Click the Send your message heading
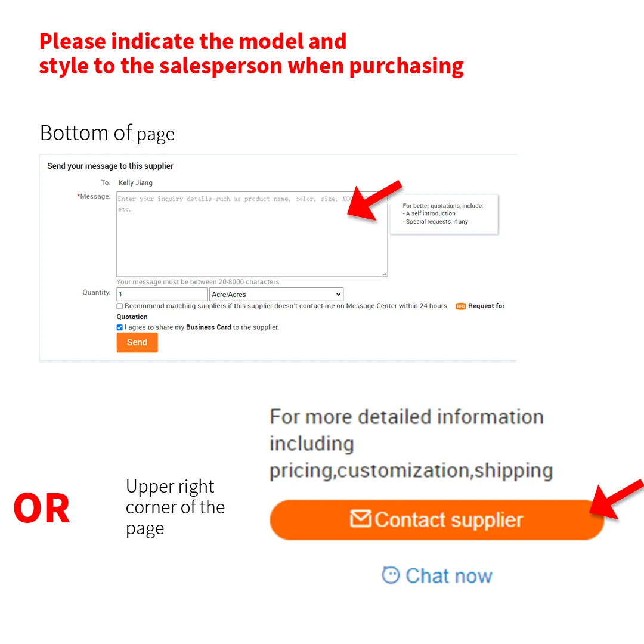This screenshot has height=644, width=644. coord(110,166)
